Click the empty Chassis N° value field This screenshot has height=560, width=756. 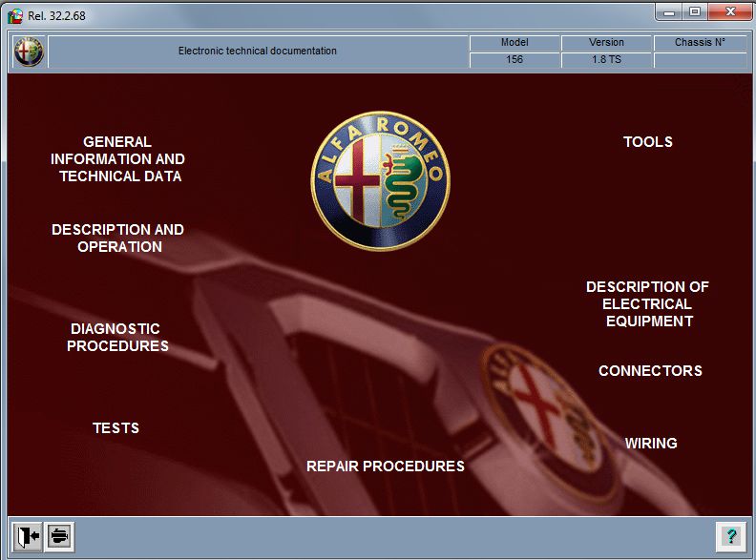[x=701, y=60]
